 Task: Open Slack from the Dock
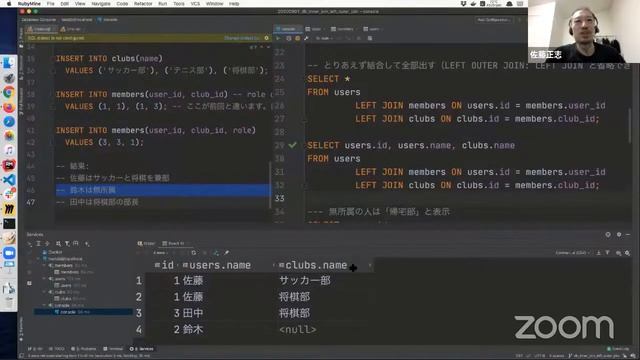pos(9,194)
